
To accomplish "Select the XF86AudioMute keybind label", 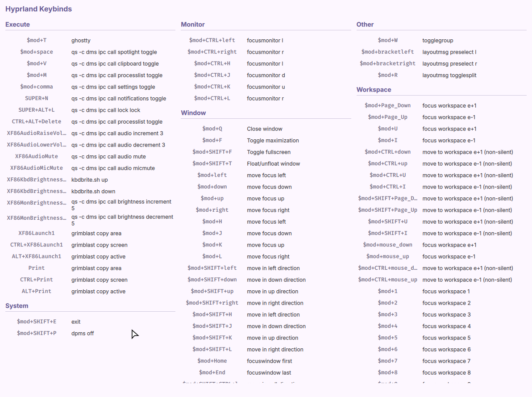I will pos(37,156).
